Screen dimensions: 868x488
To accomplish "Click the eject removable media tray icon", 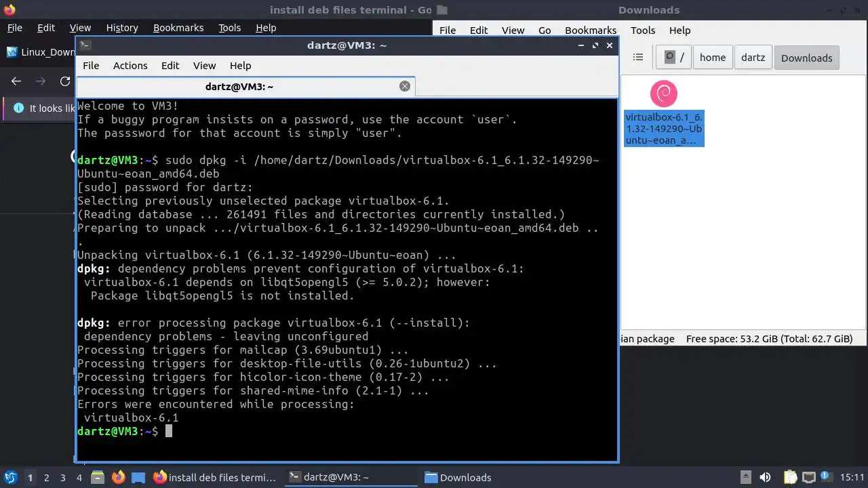I will (745, 477).
